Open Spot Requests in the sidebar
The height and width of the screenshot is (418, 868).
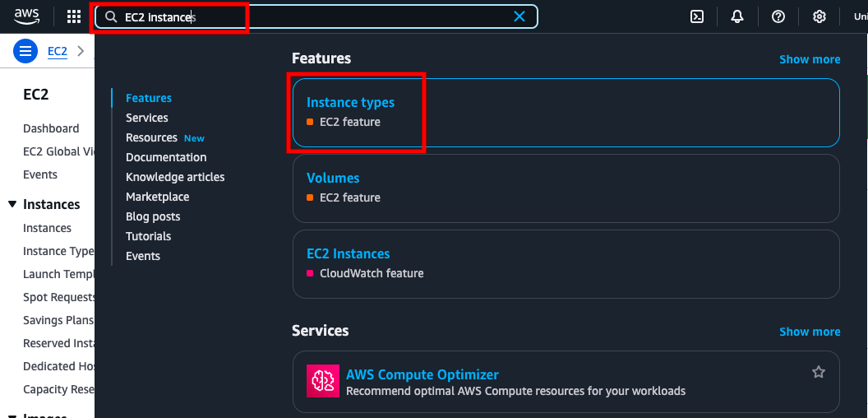tap(58, 297)
